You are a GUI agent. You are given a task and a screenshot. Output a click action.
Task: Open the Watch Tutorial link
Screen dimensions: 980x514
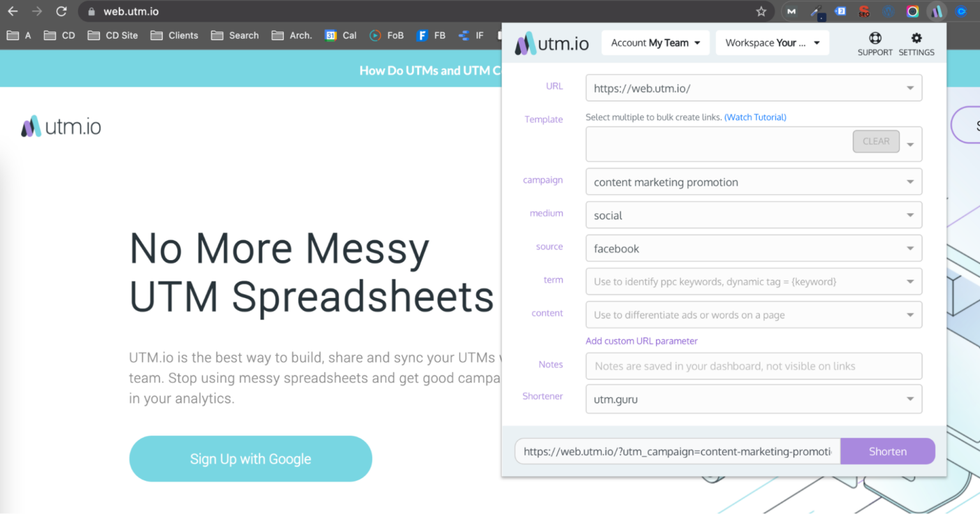(x=755, y=117)
